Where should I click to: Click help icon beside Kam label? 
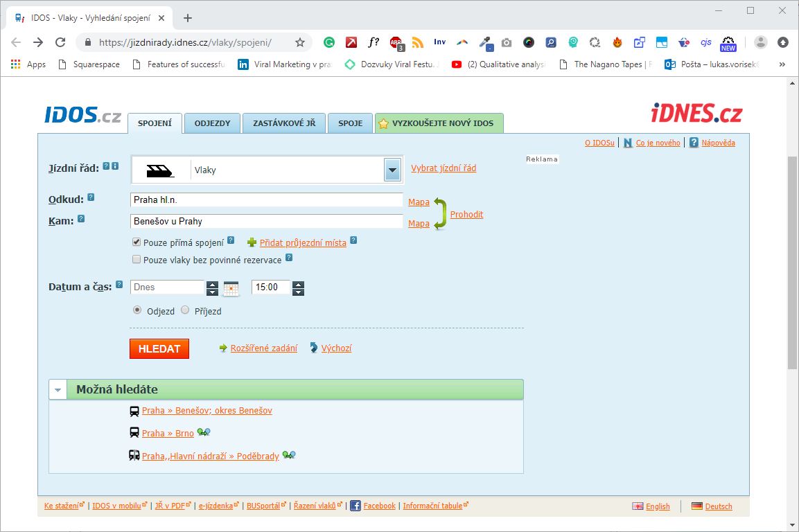tap(81, 219)
